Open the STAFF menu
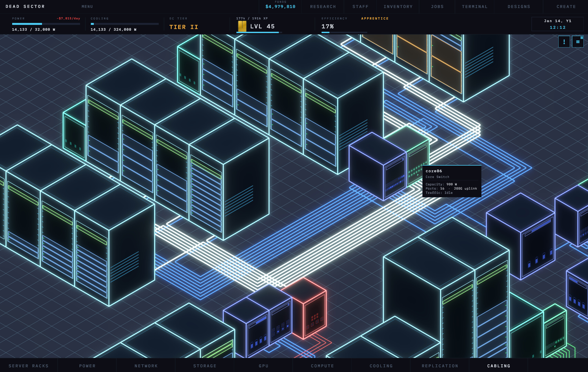 [x=360, y=7]
